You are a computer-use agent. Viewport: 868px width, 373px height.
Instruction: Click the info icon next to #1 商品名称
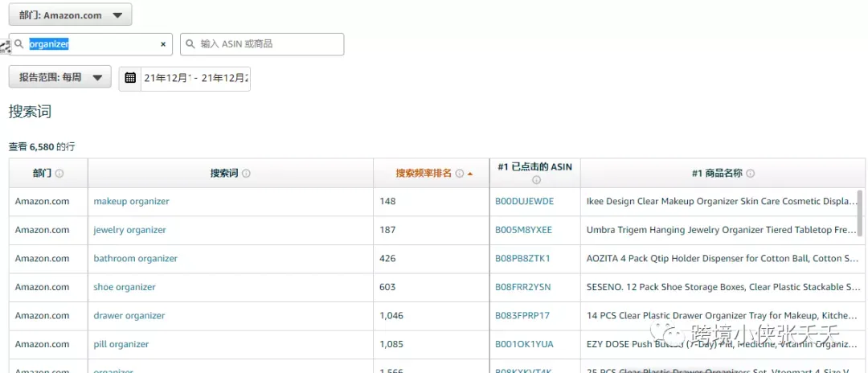tap(750, 173)
